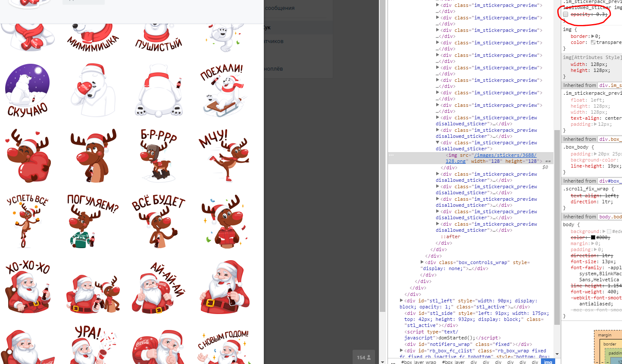Select the ::after pseudo-element row
This screenshot has height=364, width=622.
[450, 236]
